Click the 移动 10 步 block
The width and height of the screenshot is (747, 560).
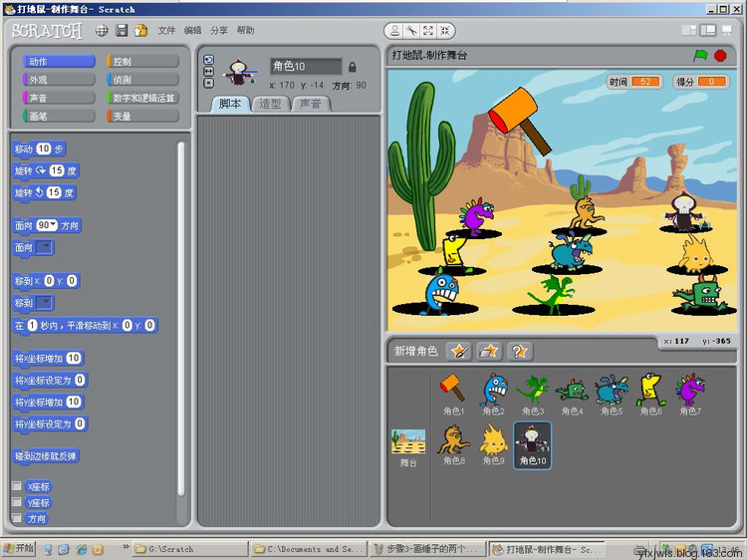pos(39,149)
